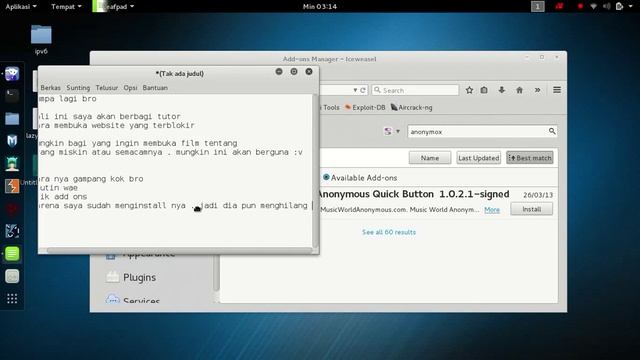
Task: Click the red recording indicator in top panel
Action: coord(580,7)
